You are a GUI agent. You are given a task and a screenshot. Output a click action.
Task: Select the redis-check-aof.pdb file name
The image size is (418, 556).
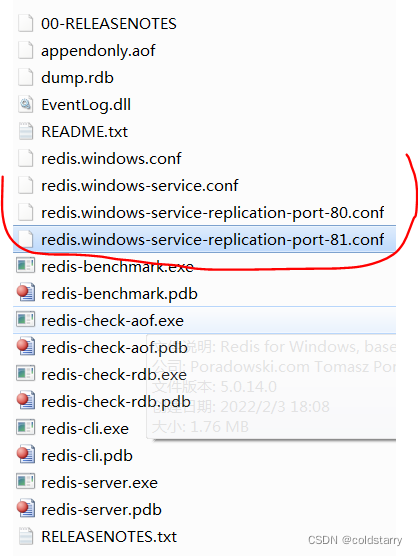[114, 348]
